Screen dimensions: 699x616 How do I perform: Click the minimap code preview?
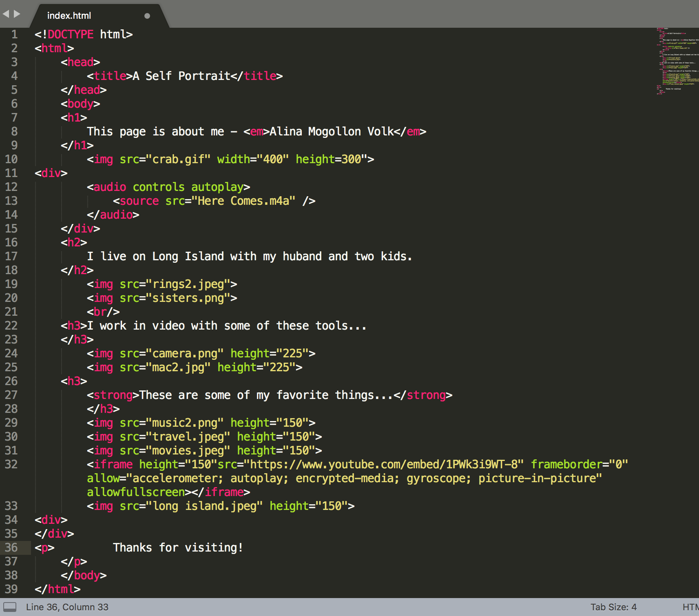[x=677, y=61]
